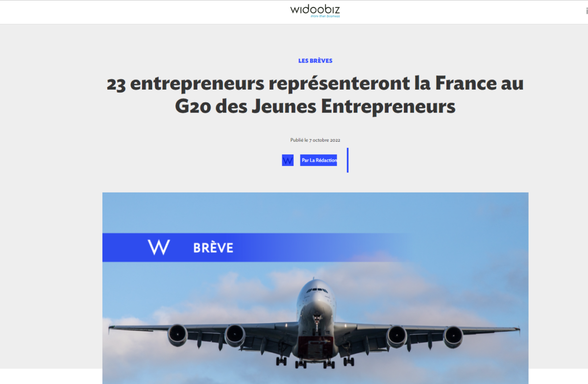Open the LES BRÈVES category link
Screen dimensions: 588x384
pos(316,61)
